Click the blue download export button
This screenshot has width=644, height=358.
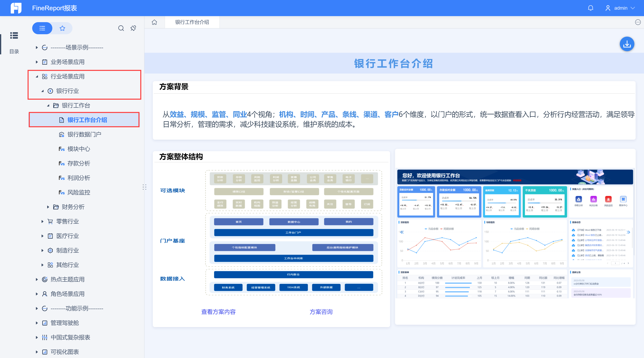pyautogui.click(x=627, y=44)
